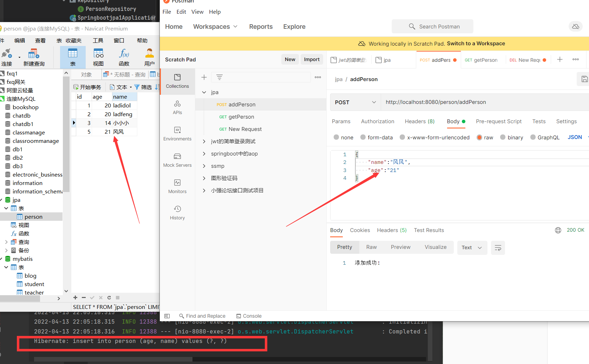Open a new request tab with the plus icon
589x364 pixels.
pyautogui.click(x=560, y=60)
